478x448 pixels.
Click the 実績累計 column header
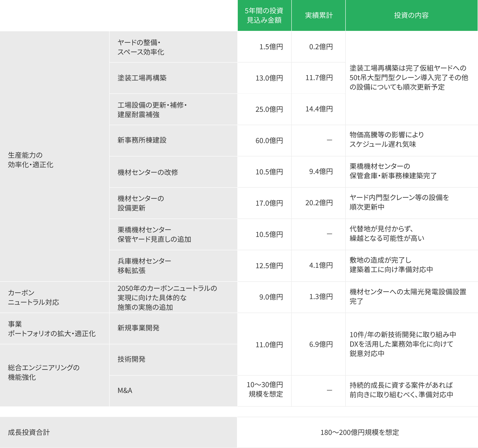point(319,15)
